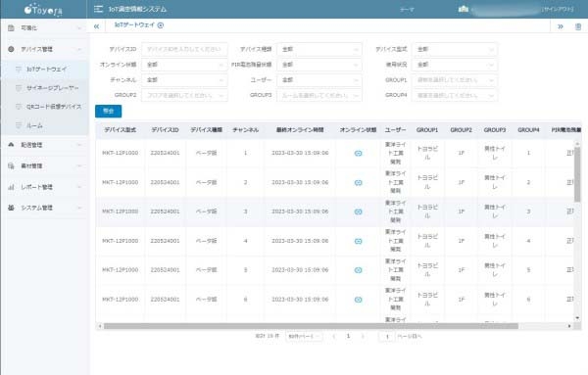
Task: Click the online status icon for channel 1 row
Action: click(x=358, y=153)
